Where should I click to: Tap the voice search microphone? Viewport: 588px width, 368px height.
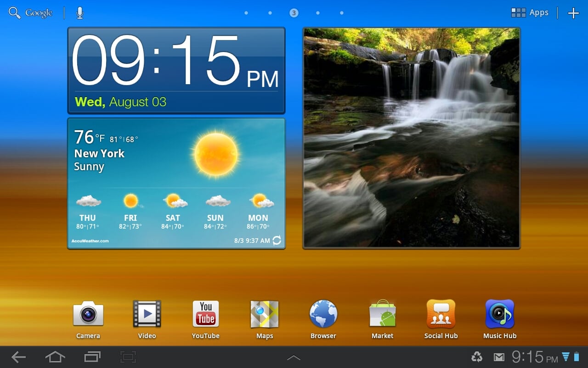pos(80,13)
